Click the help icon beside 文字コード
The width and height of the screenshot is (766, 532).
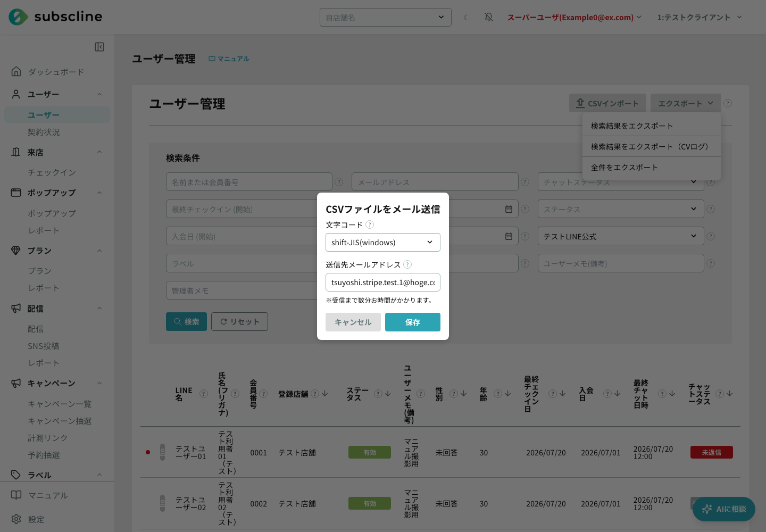pyautogui.click(x=370, y=225)
